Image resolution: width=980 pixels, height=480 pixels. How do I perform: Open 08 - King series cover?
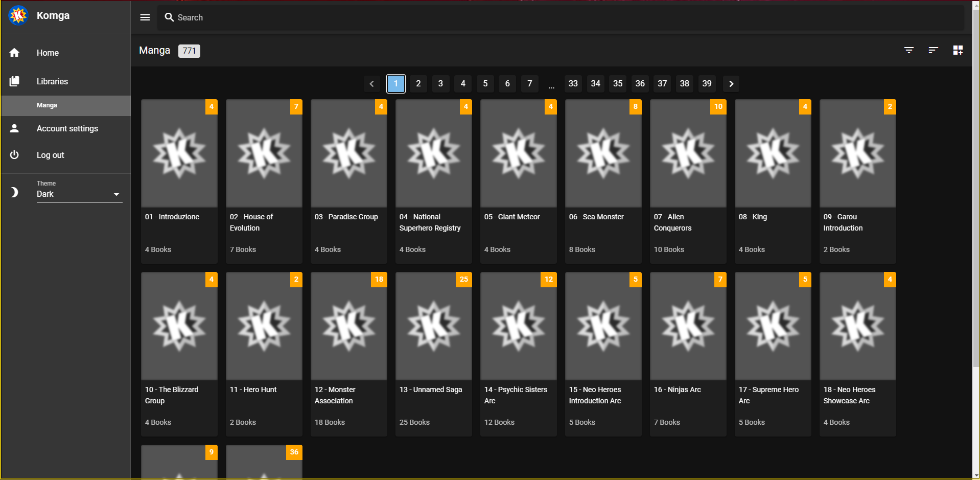tap(773, 153)
